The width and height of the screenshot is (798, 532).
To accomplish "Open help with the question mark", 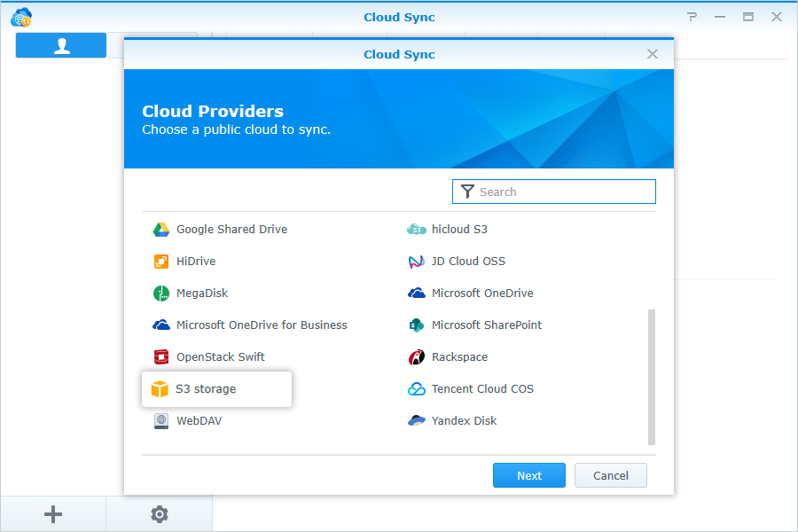I will coord(692,17).
